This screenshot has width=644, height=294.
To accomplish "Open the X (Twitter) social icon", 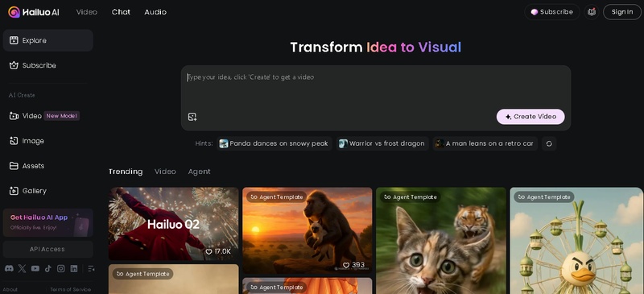I will pos(23,268).
